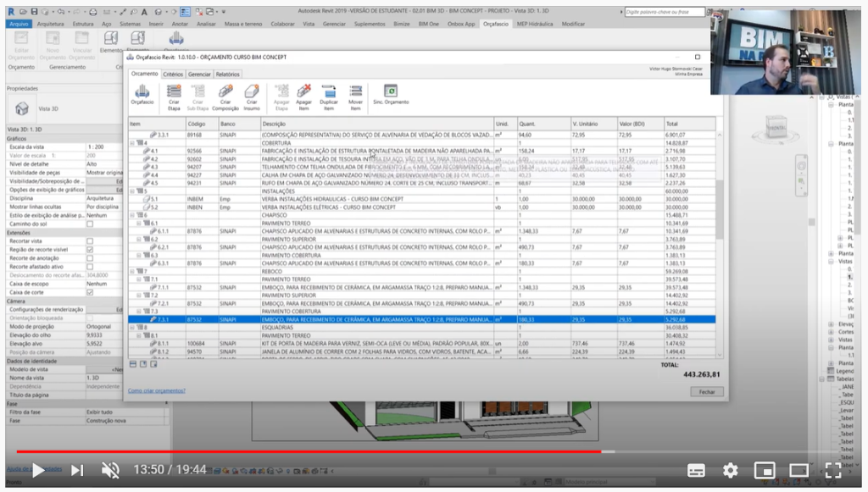Click the Fechar button

click(707, 392)
